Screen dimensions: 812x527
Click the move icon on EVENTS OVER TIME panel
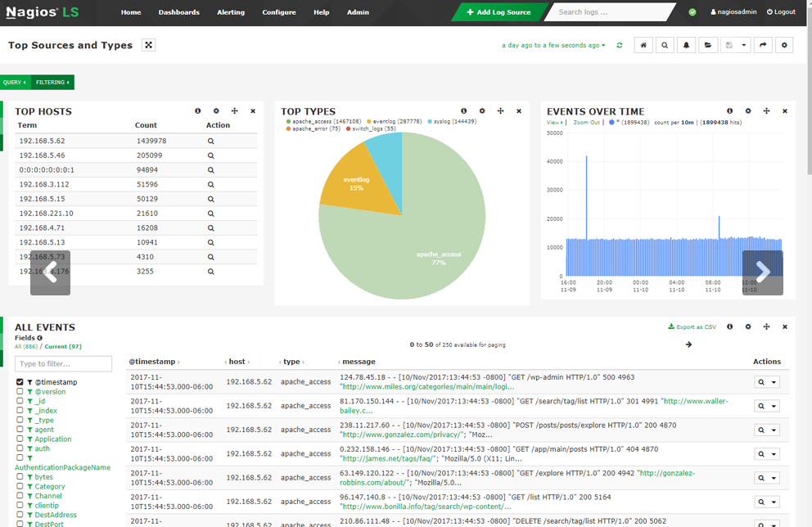766,110
